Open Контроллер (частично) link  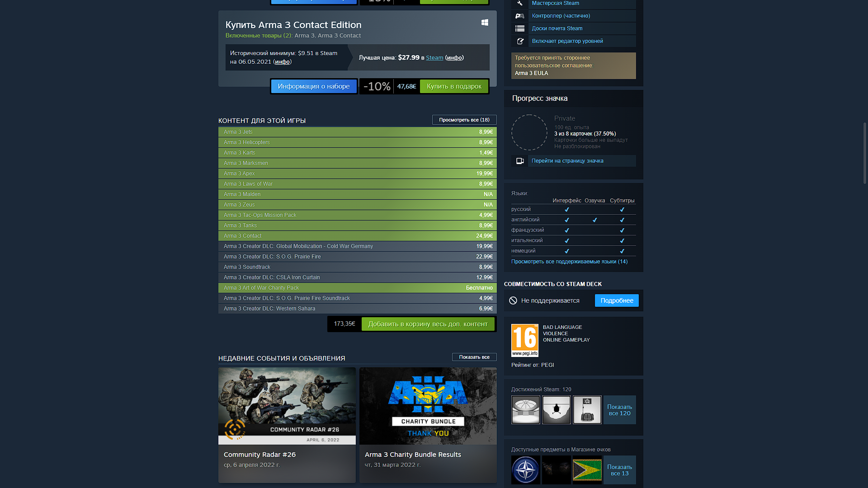(x=561, y=16)
